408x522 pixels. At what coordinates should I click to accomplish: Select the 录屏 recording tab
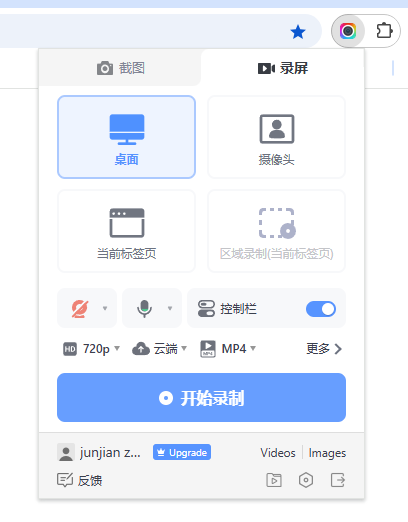point(283,68)
